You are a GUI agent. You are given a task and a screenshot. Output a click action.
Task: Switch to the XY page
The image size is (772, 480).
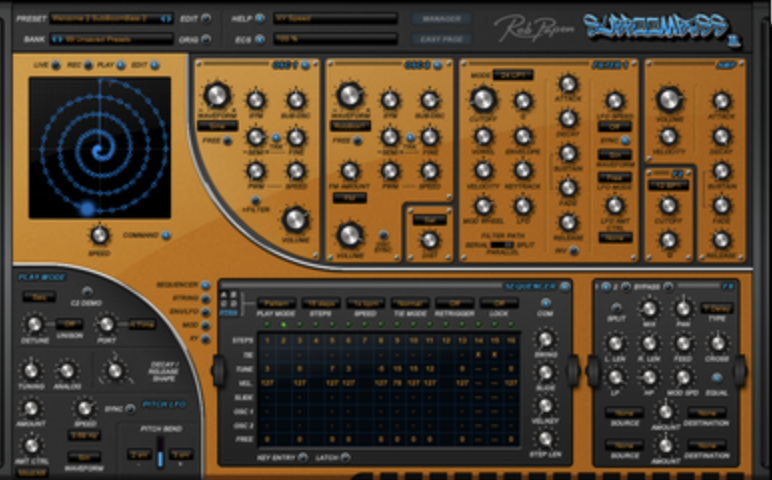click(205, 339)
